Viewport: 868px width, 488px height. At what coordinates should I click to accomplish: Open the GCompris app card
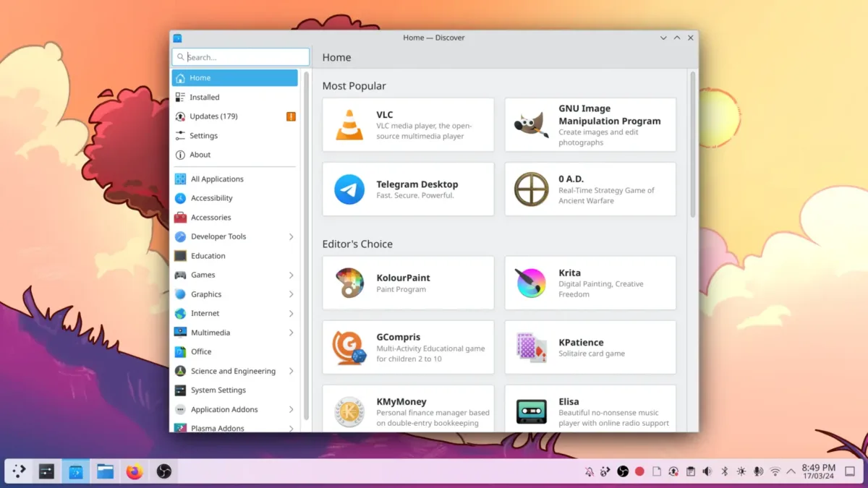coord(408,347)
